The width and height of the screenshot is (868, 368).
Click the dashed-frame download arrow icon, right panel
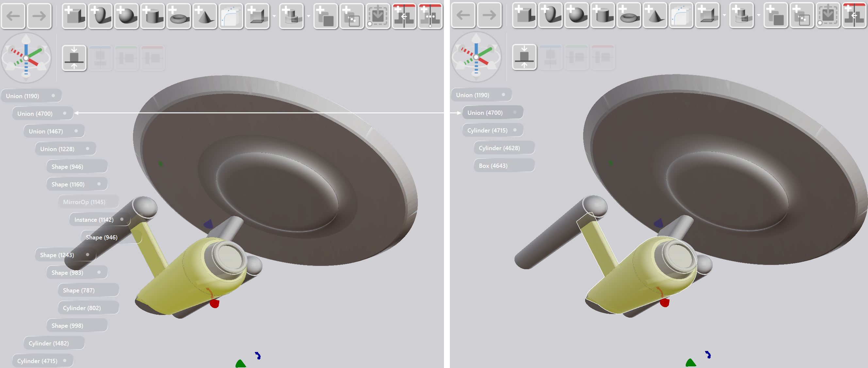pyautogui.click(x=828, y=15)
